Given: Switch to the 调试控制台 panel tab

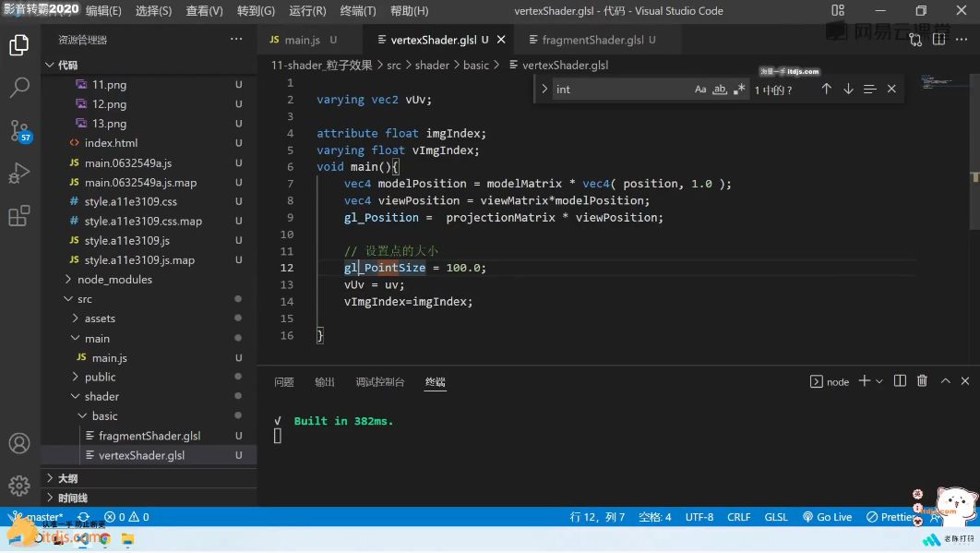Looking at the screenshot, I should tap(380, 382).
